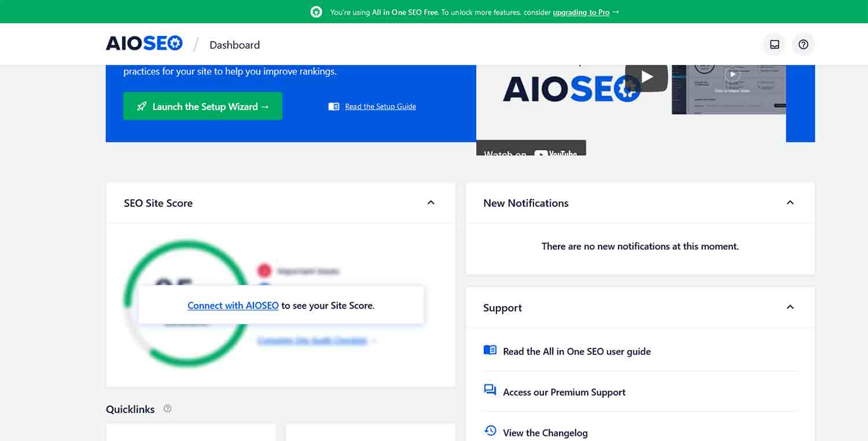
Task: Play the AIOSEO video via YouTube play button
Action: click(x=646, y=76)
